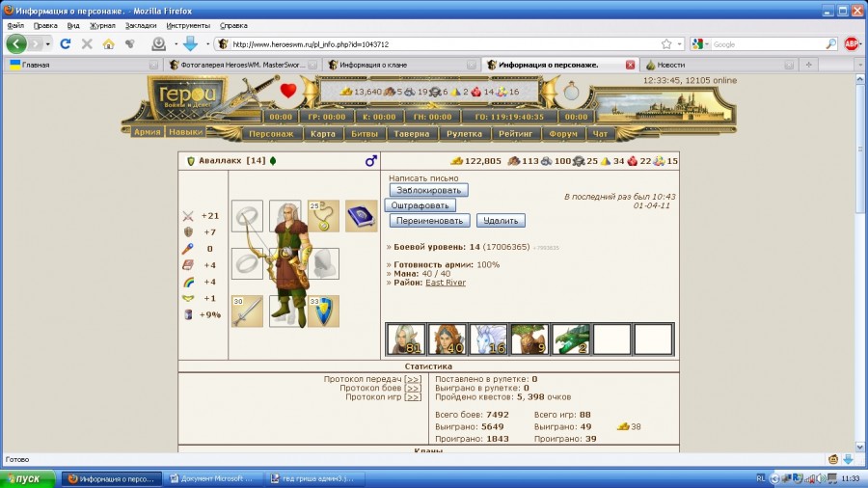Open sword artifact slot marked 30
868x488 pixels.
(247, 311)
